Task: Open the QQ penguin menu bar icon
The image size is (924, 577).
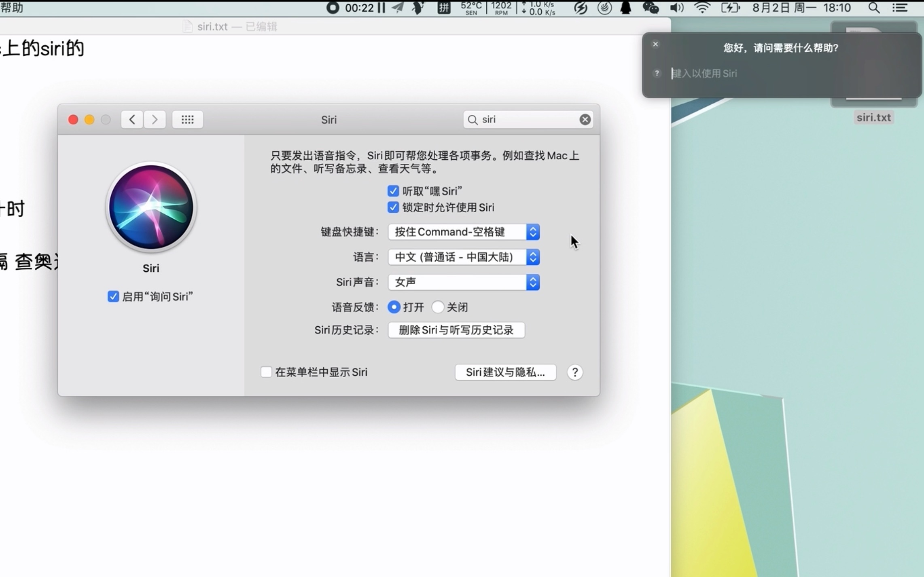Action: pyautogui.click(x=626, y=8)
